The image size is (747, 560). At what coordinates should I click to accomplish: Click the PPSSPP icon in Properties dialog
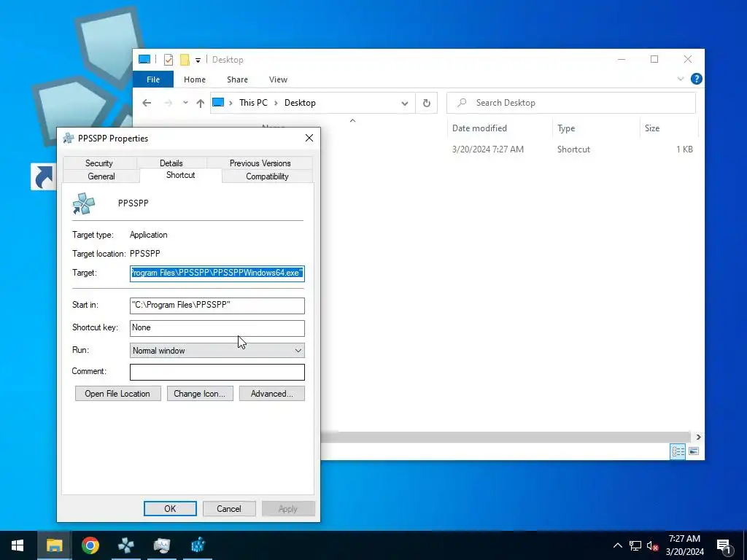(x=83, y=204)
